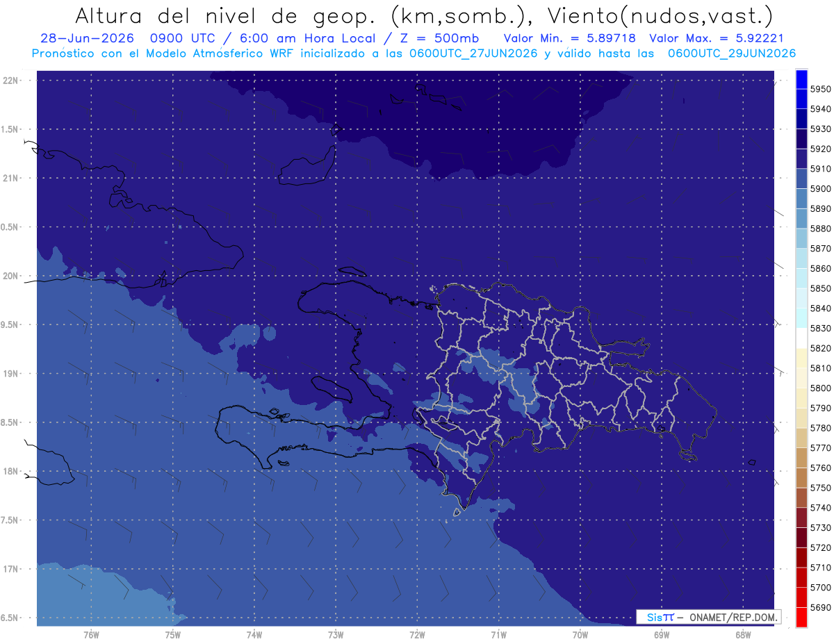
Task: Click the 'SisTT - ONAMET/REP.DOM.' credit box
Action: tap(708, 617)
